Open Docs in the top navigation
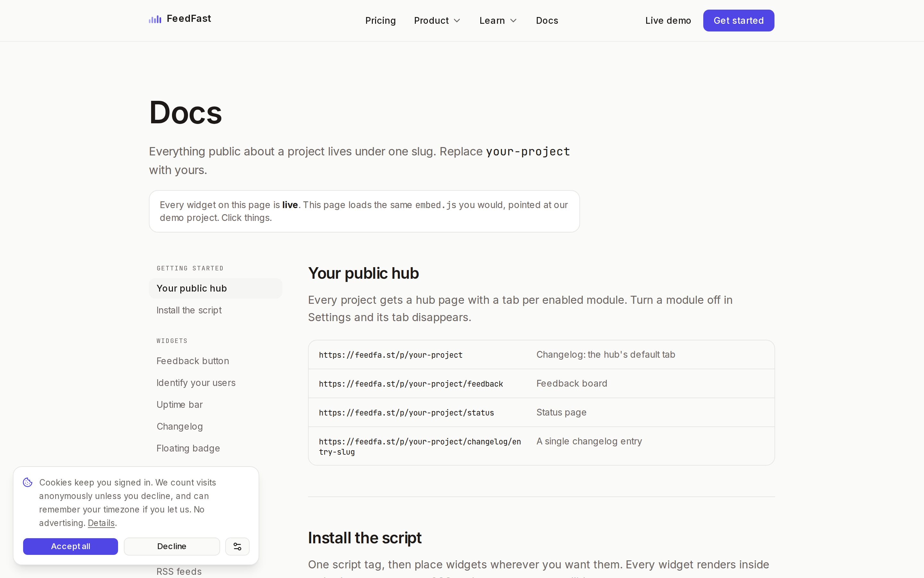Screen dimensions: 924x578 547,21
